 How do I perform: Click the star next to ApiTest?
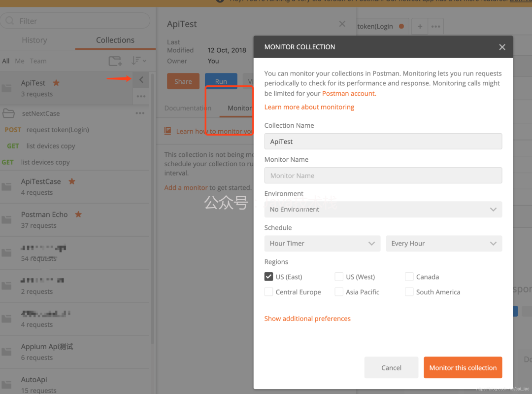pos(56,82)
